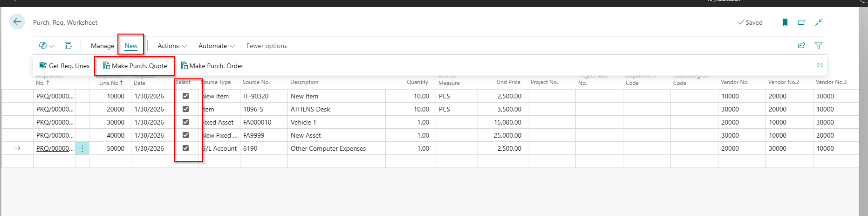
Task: Uncheck Select for line 10000
Action: 185,96
